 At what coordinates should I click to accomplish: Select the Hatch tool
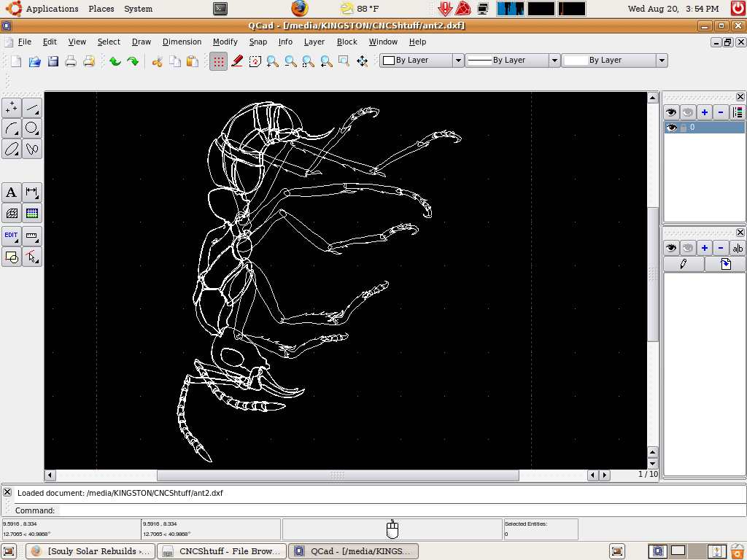[x=12, y=214]
